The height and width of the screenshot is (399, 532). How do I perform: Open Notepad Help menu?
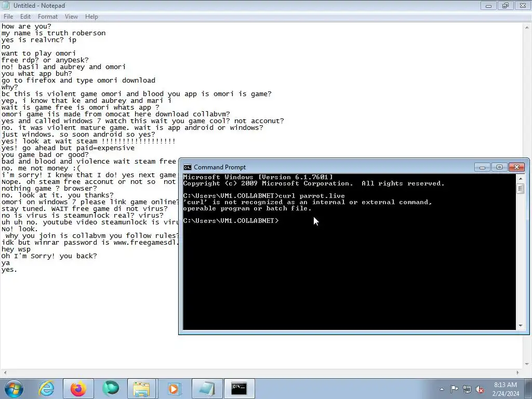(x=91, y=17)
